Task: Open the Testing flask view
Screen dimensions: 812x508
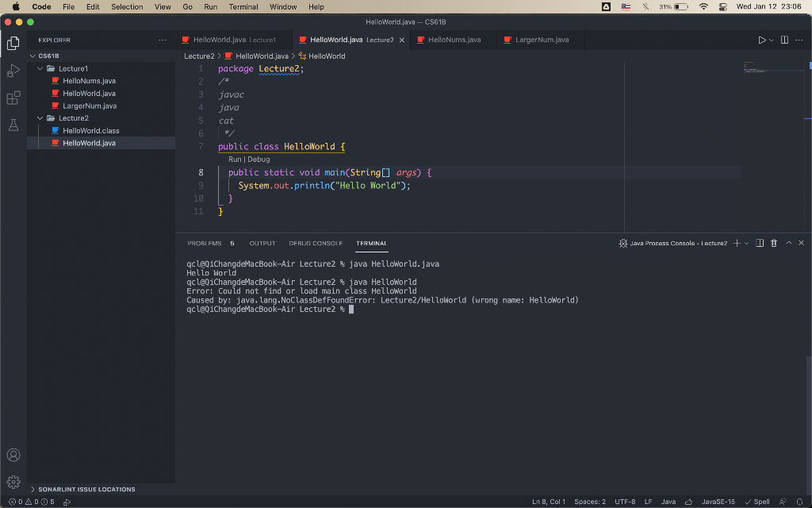Action: (x=13, y=125)
